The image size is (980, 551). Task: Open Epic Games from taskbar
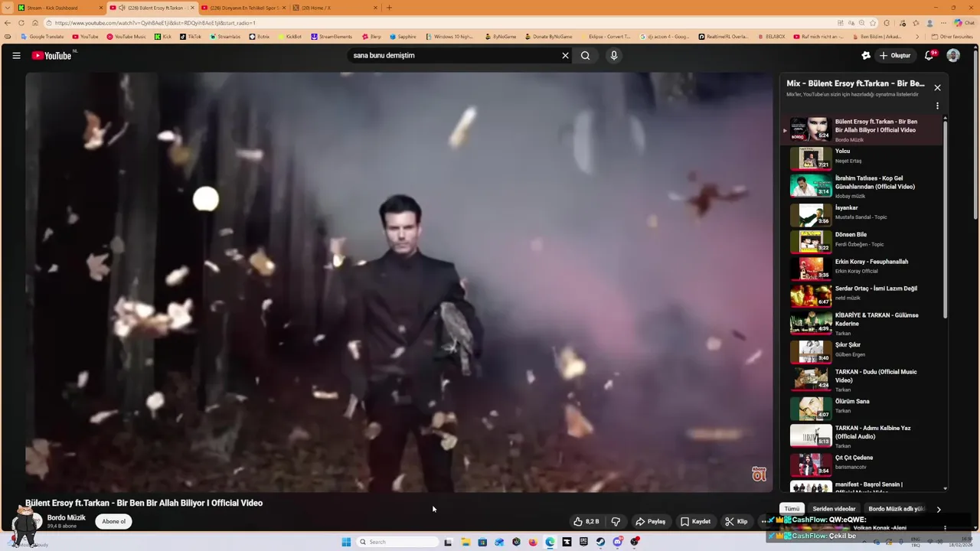(583, 542)
